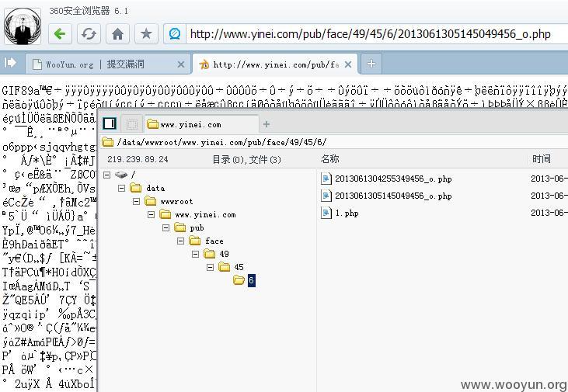This screenshot has width=568, height=392.
Task: Select the root / drive in tree
Action: click(x=125, y=175)
